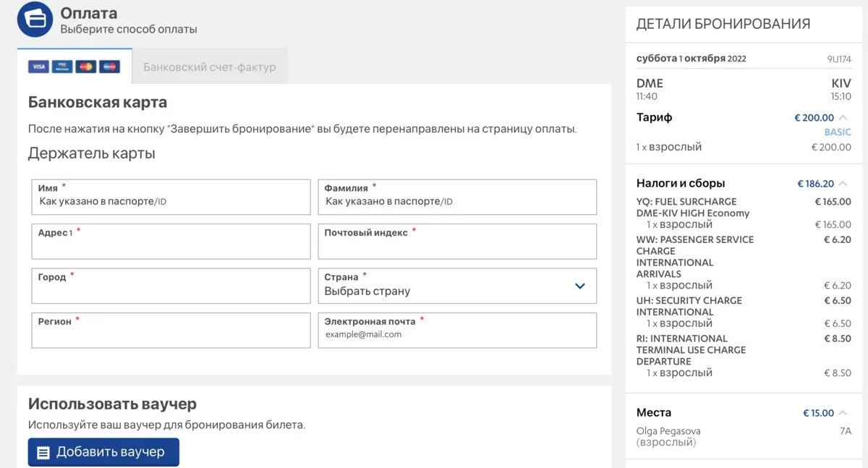Click the Имя first name field
Image resolution: width=868 pixels, height=468 pixels.
pyautogui.click(x=171, y=202)
